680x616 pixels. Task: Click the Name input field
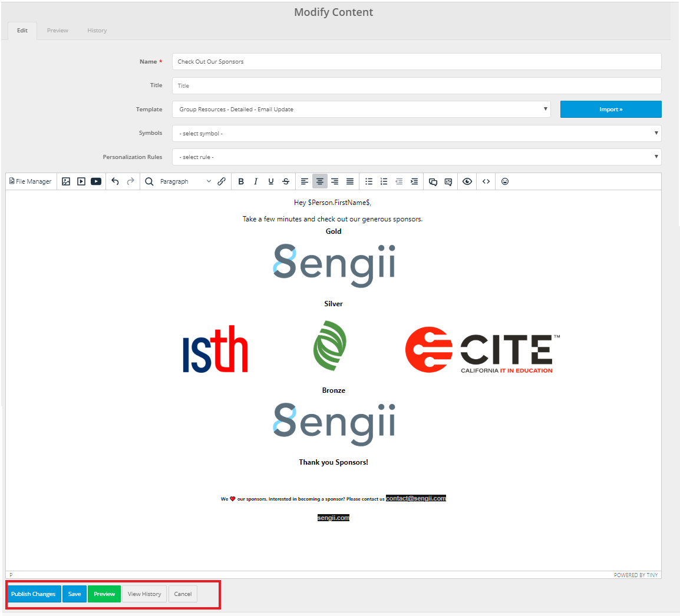coord(417,62)
